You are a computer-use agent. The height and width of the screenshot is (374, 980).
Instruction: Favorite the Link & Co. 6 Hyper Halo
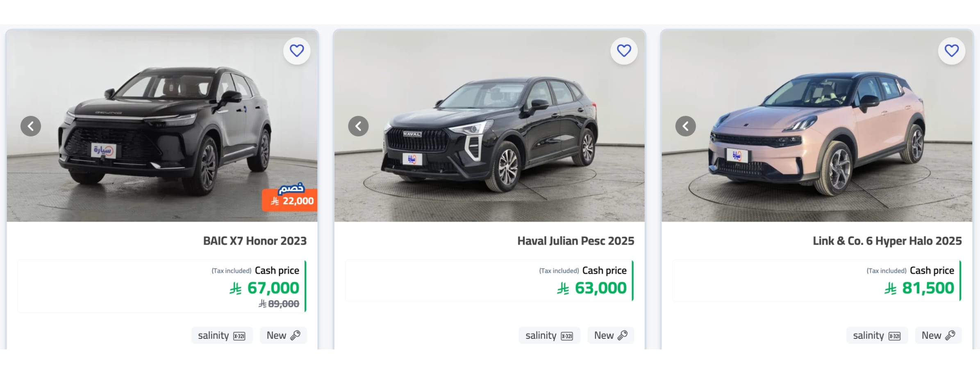click(951, 51)
